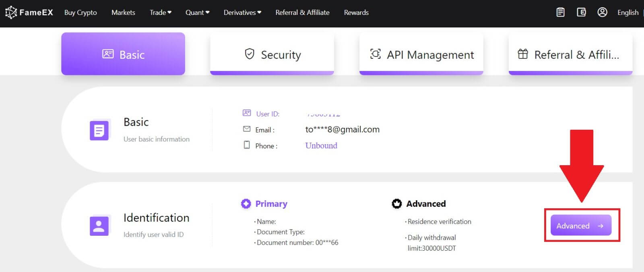Viewport: 644px width, 272px height.
Task: Click the Unbound phone link
Action: click(321, 146)
